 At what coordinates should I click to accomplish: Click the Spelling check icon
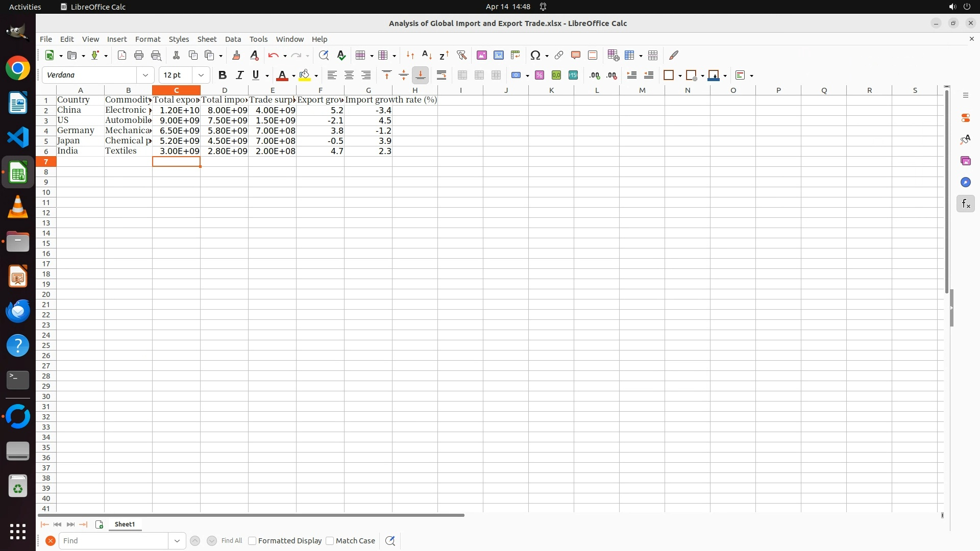[x=341, y=55]
